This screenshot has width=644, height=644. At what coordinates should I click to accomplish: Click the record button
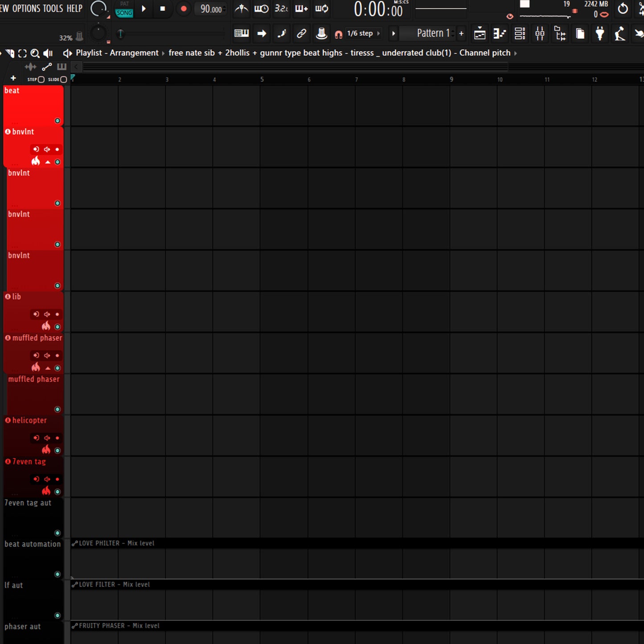coord(183,8)
